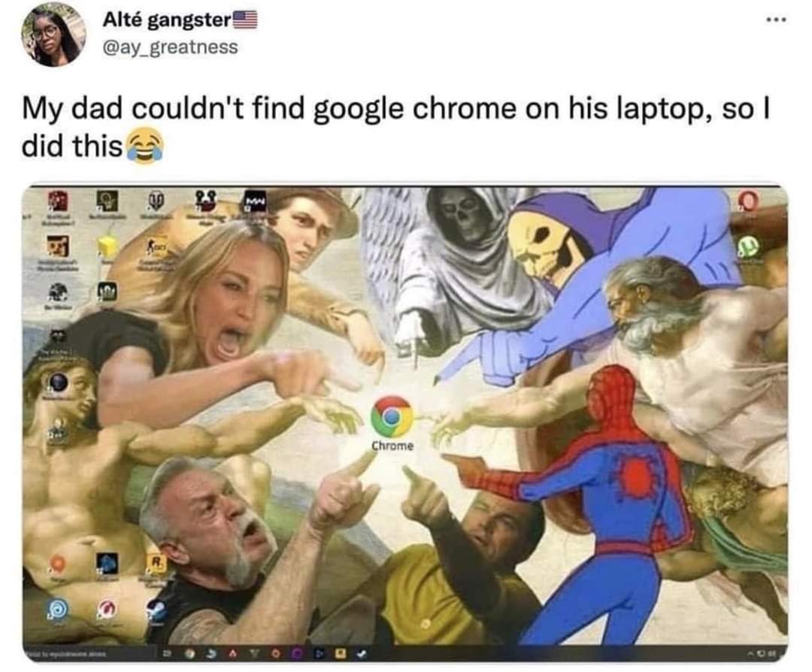View the tweet author's profile picture
Screen dimensions: 812x672
(x=53, y=34)
